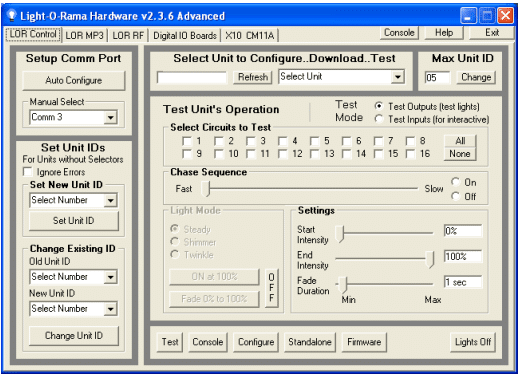Minimize the Light-O-Rama Hardware window
The height and width of the screenshot is (375, 520).
click(x=468, y=16)
